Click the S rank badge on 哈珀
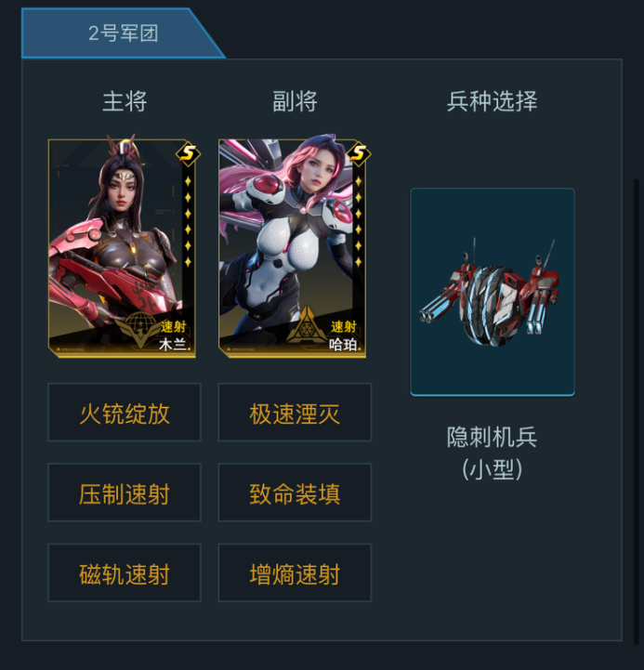This screenshot has width=644, height=670. coord(359,153)
